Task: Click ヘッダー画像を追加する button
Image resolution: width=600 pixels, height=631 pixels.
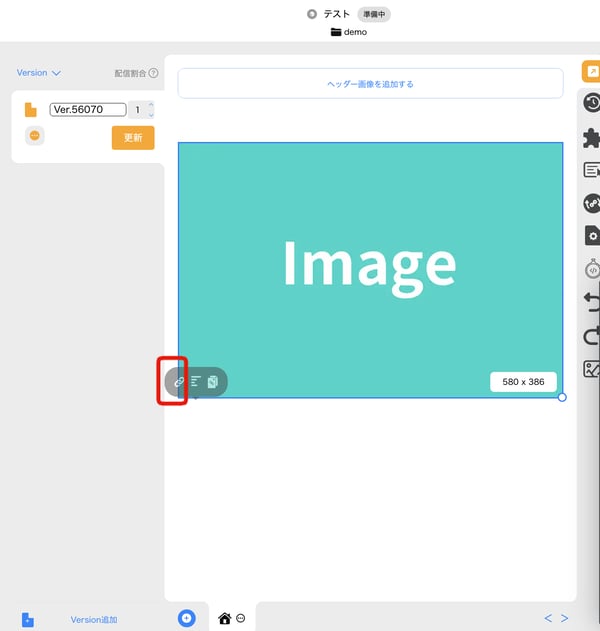Action: [x=370, y=84]
